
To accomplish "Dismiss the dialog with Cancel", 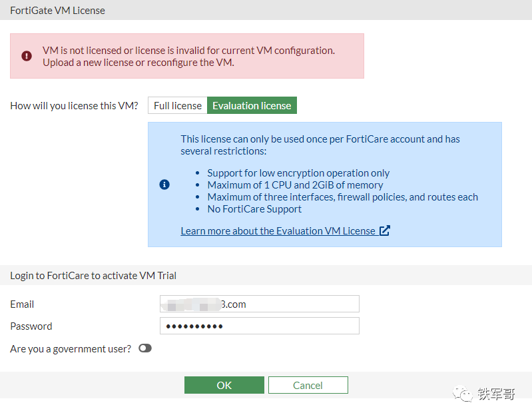I will pyautogui.click(x=308, y=385).
